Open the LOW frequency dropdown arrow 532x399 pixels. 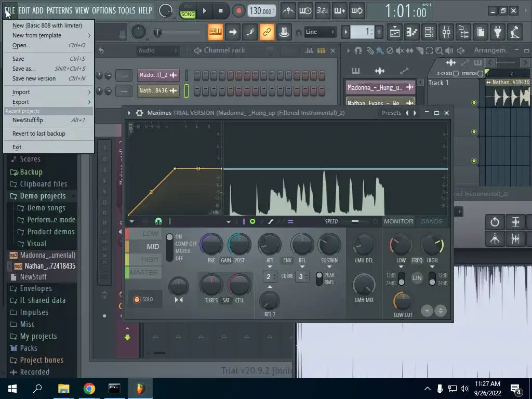[401, 267]
